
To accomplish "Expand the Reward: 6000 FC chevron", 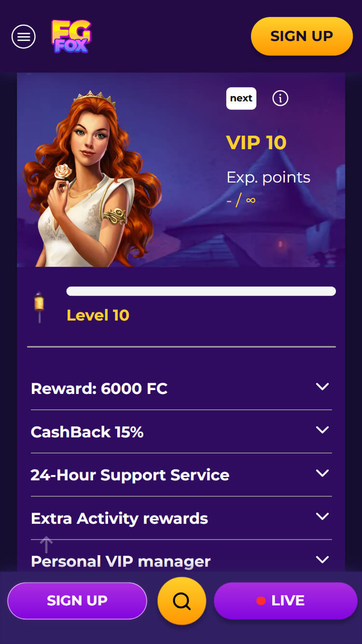I will (322, 387).
